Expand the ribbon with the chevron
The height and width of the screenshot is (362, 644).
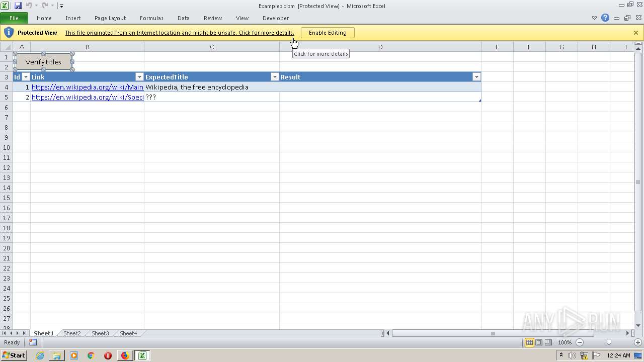[x=594, y=18]
